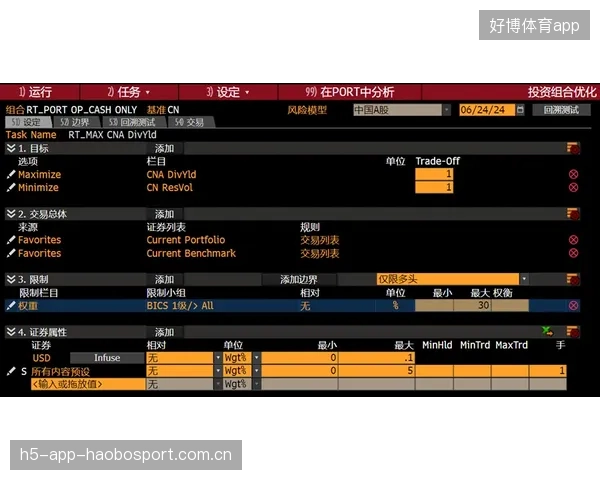600x480 pixels.
Task: Open Wgt% unit dropdown in 所有内容预设 row
Action: click(x=256, y=371)
